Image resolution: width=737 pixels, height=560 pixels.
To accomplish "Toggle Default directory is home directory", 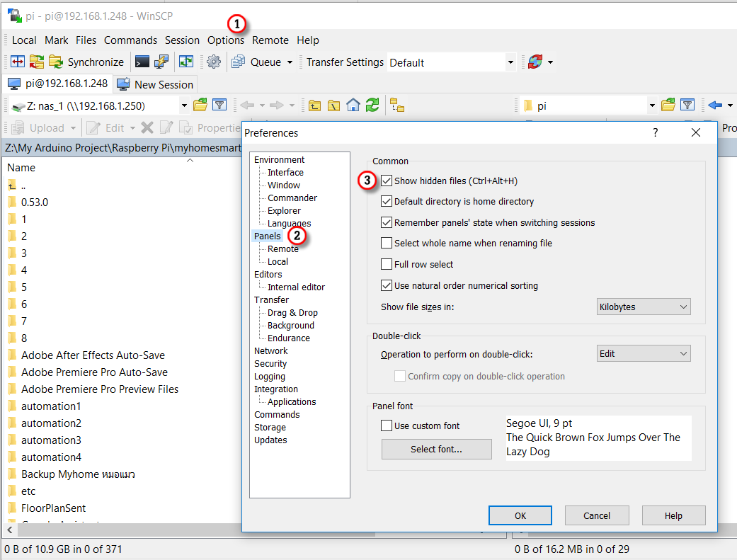I will tap(387, 201).
